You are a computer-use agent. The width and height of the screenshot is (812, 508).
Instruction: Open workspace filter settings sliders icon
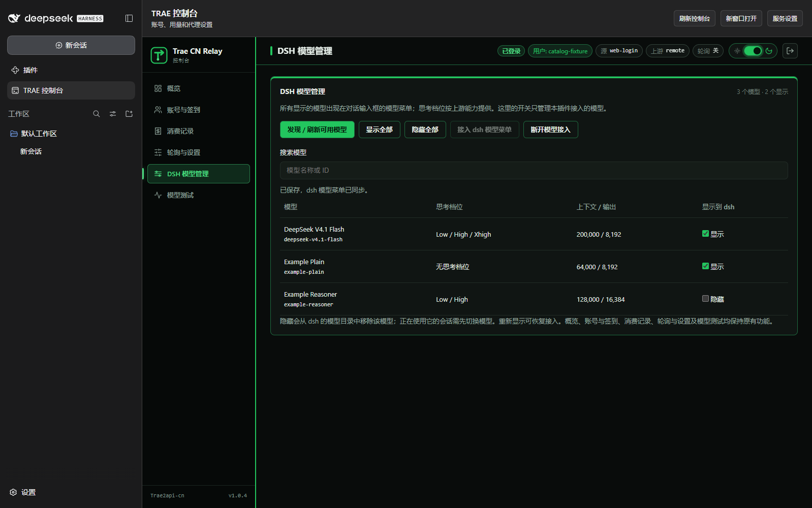[113, 114]
